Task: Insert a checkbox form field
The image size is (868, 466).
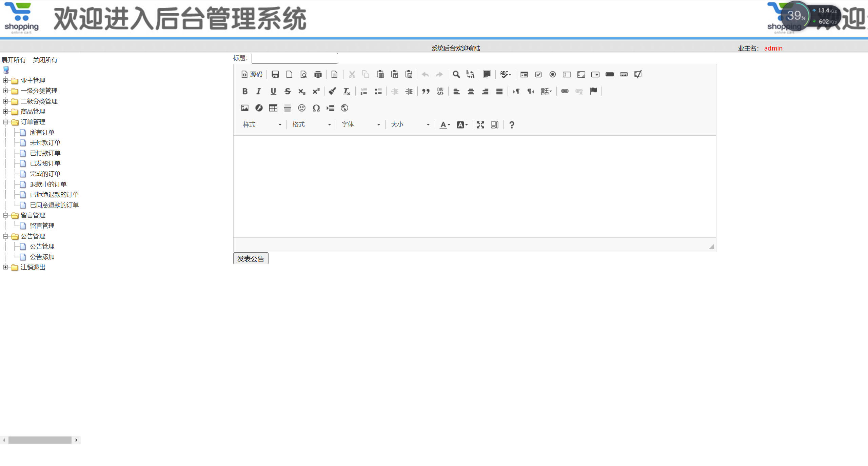Action: (x=538, y=75)
